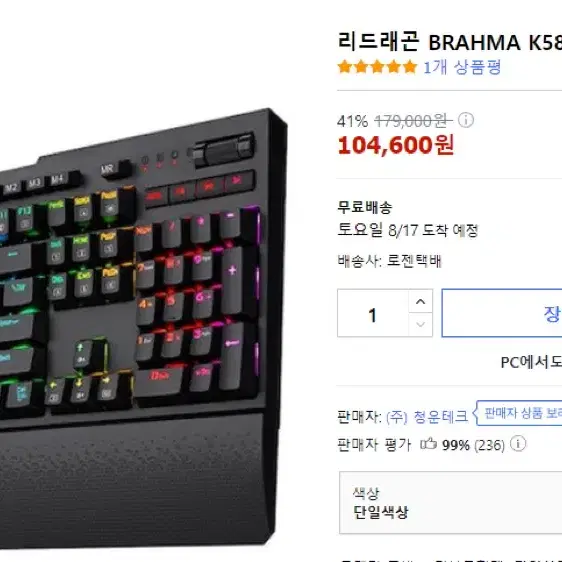Click the 배송사: 로젠택배 carrier text

pyautogui.click(x=390, y=261)
